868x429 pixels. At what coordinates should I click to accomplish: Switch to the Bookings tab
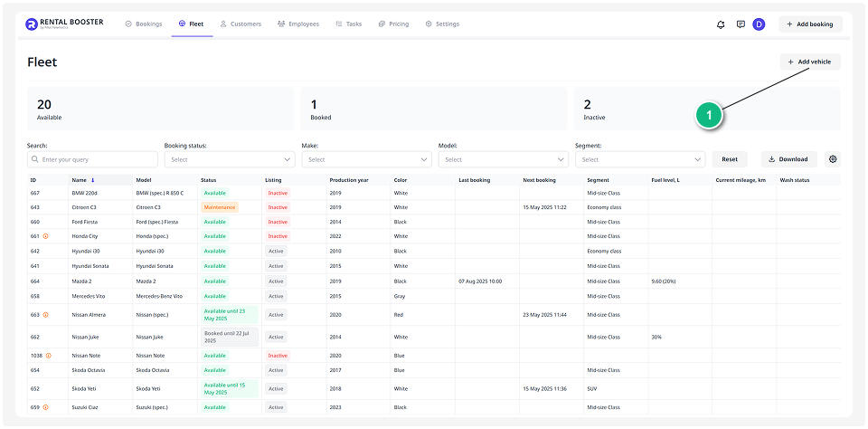(143, 24)
